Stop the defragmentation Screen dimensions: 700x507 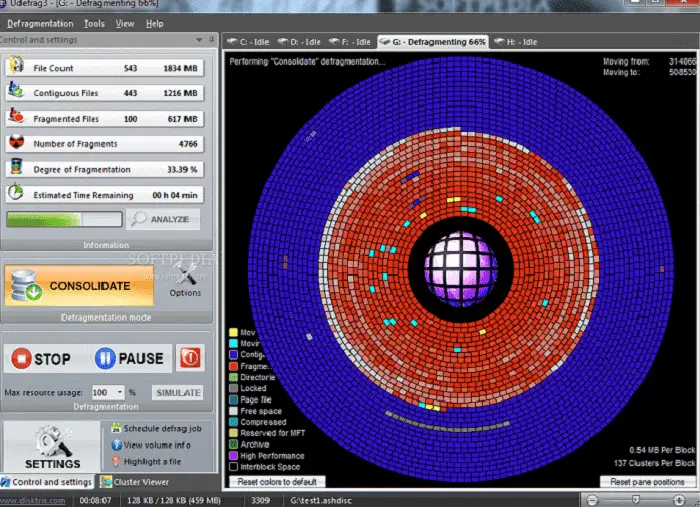(x=41, y=358)
